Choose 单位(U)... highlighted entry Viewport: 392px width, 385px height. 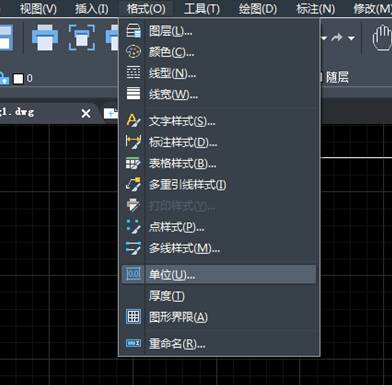[218, 275]
